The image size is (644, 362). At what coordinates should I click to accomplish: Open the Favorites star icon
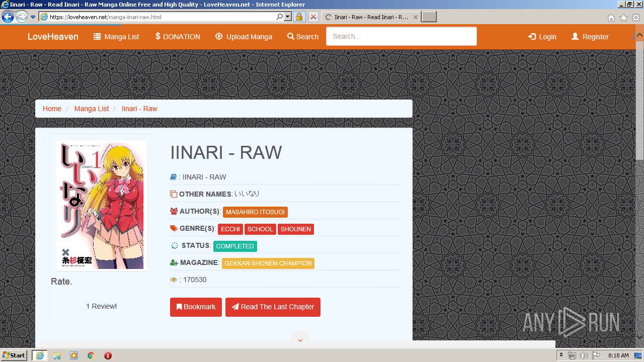[x=623, y=18]
